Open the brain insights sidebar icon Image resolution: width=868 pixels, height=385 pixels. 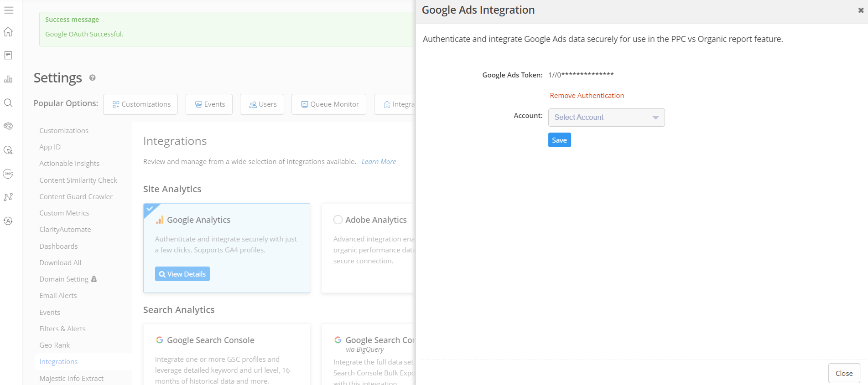8,127
